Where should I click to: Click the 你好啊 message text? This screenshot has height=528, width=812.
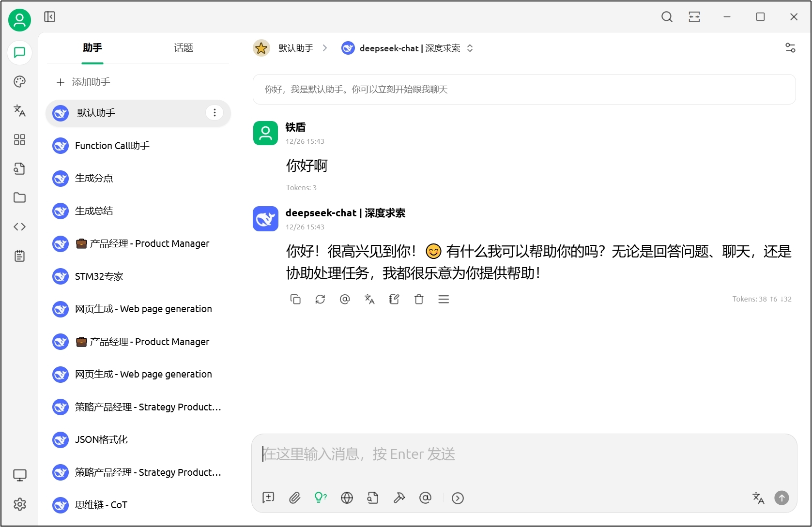click(306, 166)
